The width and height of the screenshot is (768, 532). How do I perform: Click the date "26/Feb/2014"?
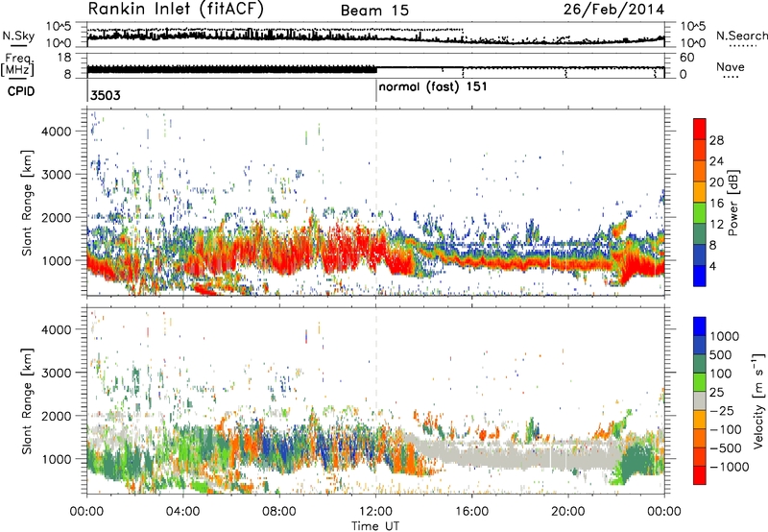(613, 10)
